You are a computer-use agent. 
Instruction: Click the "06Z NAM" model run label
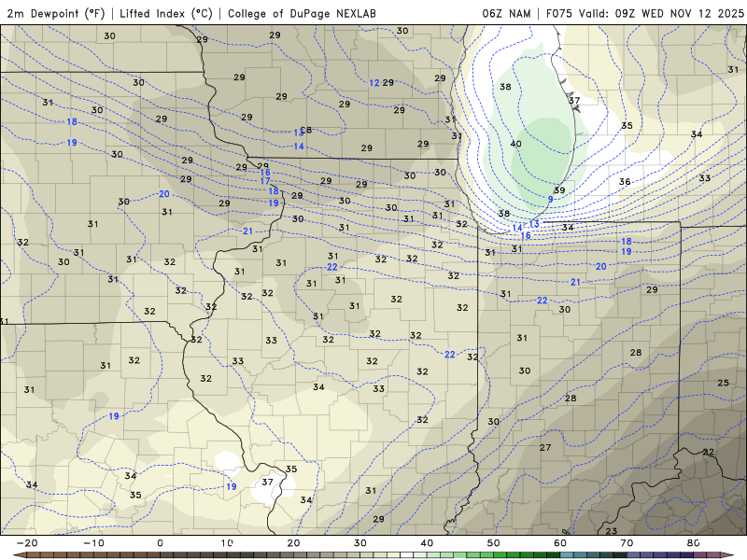(x=506, y=13)
